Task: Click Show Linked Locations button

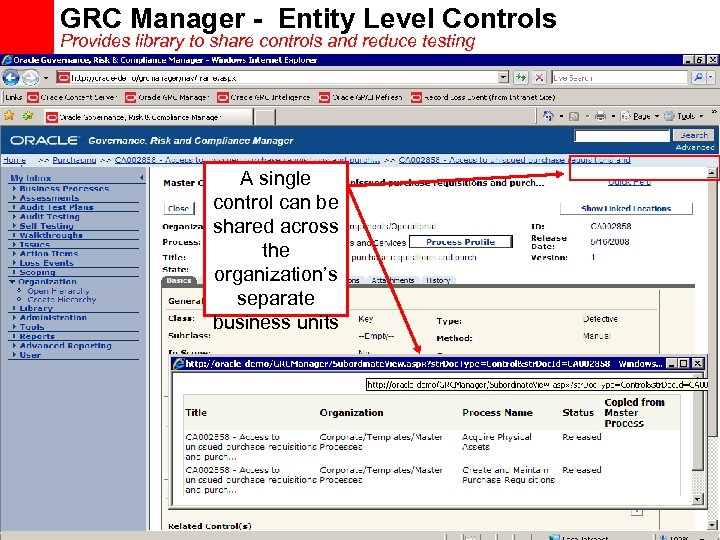Action: (626, 208)
